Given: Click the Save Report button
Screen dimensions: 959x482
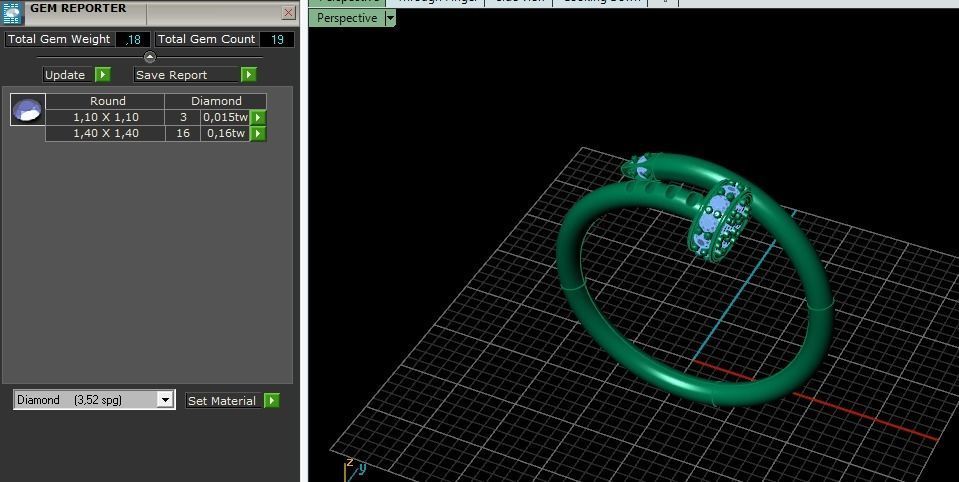Looking at the screenshot, I should 186,75.
